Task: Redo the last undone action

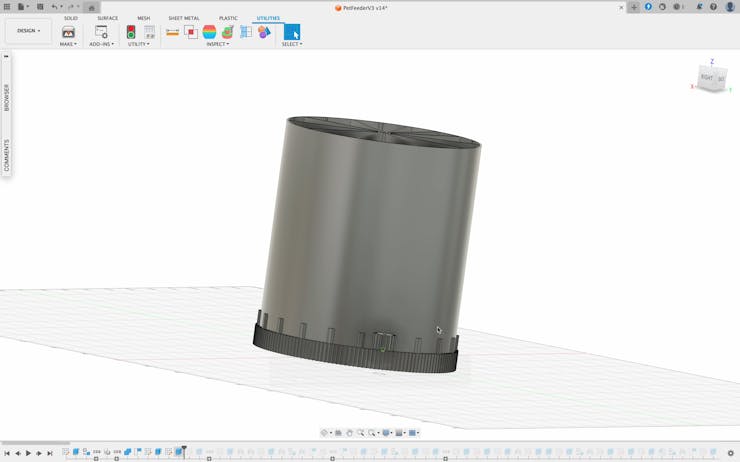Action: click(71, 7)
